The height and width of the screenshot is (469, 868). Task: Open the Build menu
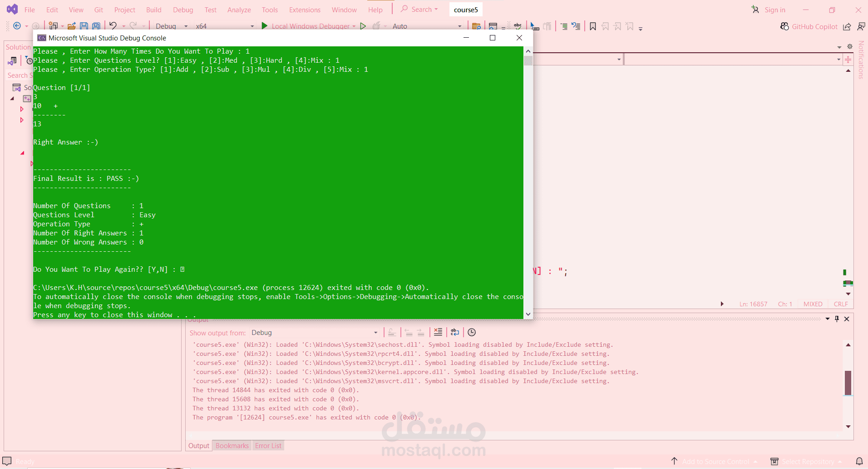point(153,10)
